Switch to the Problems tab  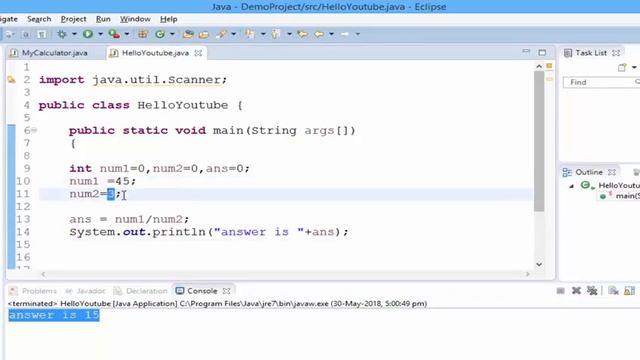33,291
